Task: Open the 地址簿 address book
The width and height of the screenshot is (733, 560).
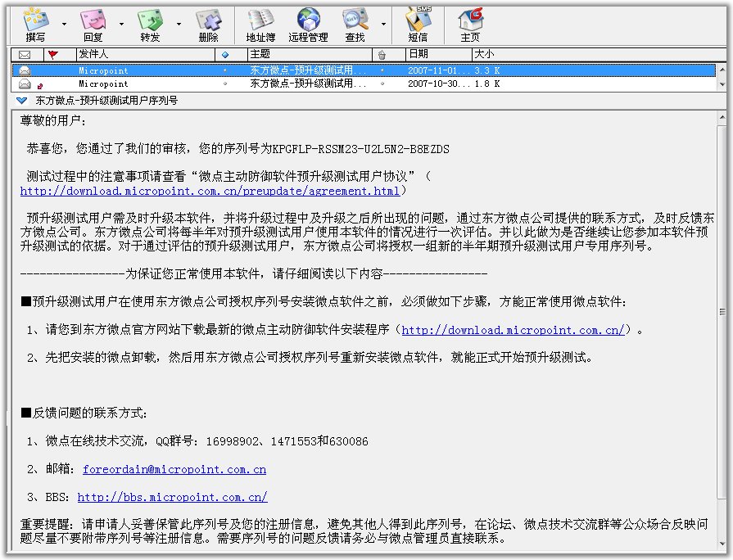Action: click(x=260, y=25)
